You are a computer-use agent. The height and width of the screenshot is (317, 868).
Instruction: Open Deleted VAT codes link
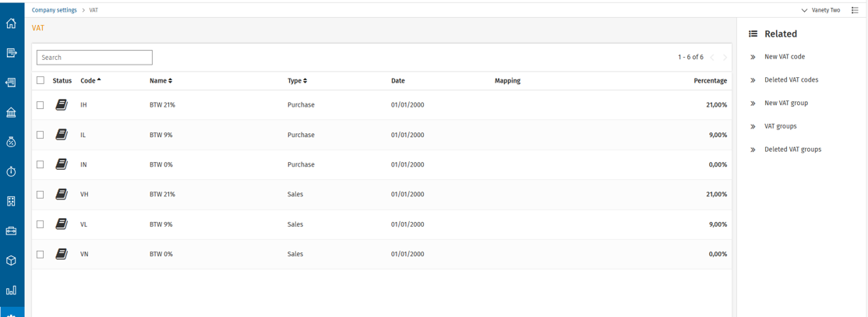791,80
